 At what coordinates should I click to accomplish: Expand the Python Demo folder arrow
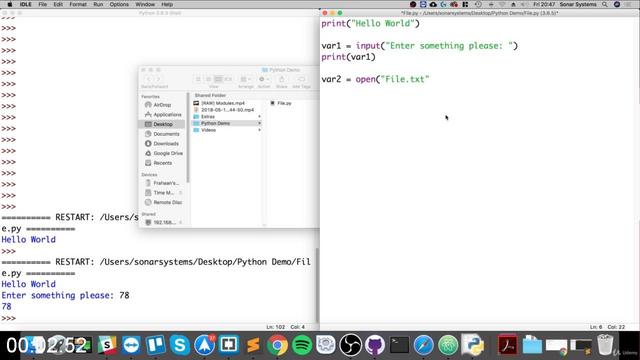point(259,123)
